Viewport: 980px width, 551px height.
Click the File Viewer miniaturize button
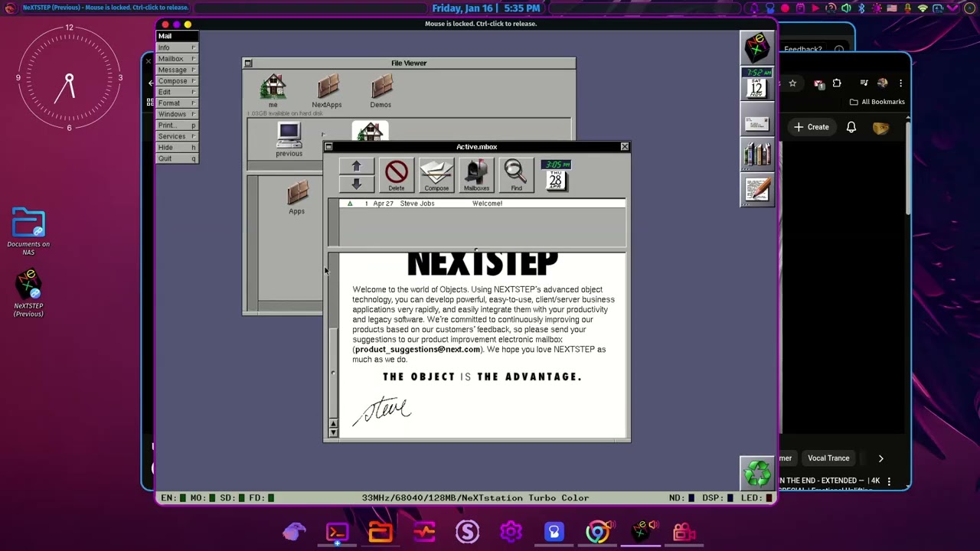coord(248,64)
